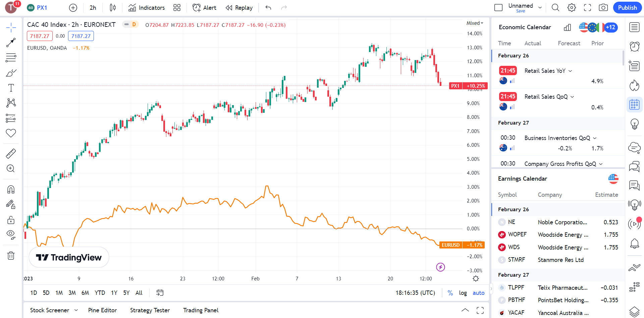This screenshot has width=644, height=318.
Task: Open the PX1 symbol search
Action: click(37, 8)
